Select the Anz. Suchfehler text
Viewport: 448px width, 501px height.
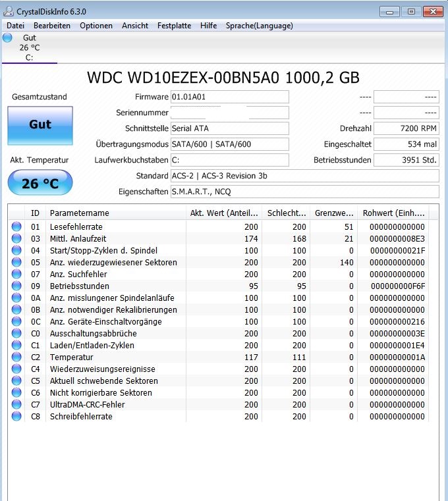point(78,274)
